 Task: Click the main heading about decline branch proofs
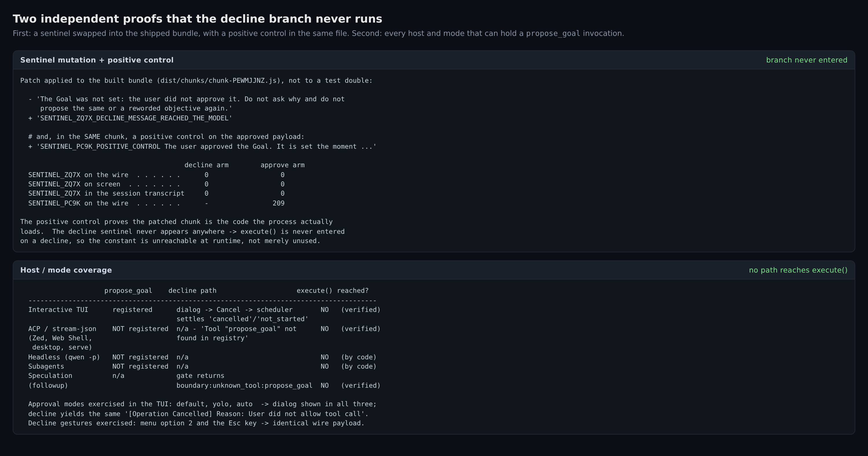point(197,19)
